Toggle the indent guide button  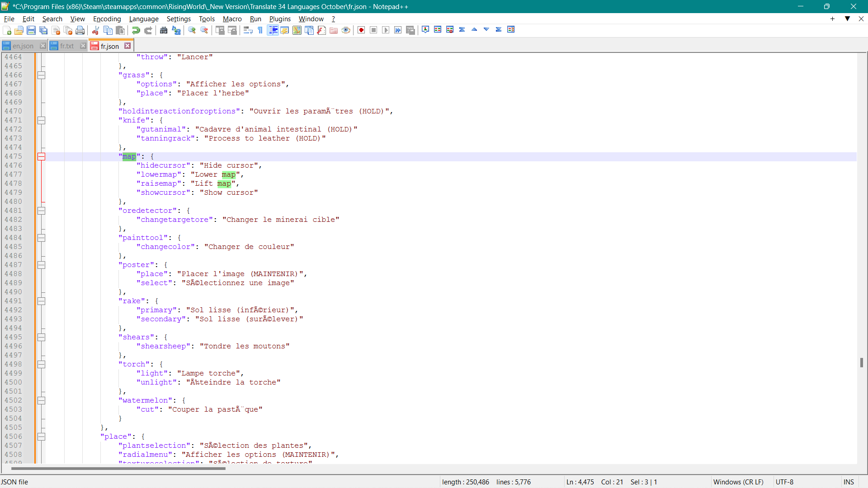(273, 30)
